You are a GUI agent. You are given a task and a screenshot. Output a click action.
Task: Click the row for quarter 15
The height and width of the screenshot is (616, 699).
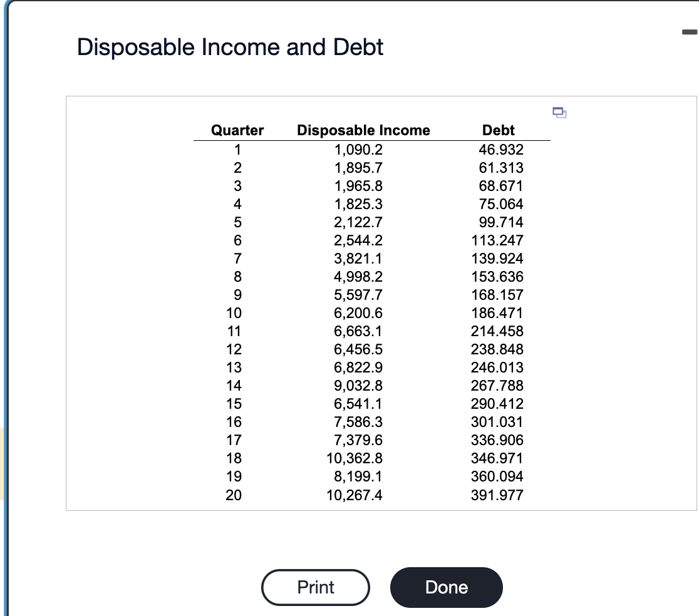(x=234, y=404)
